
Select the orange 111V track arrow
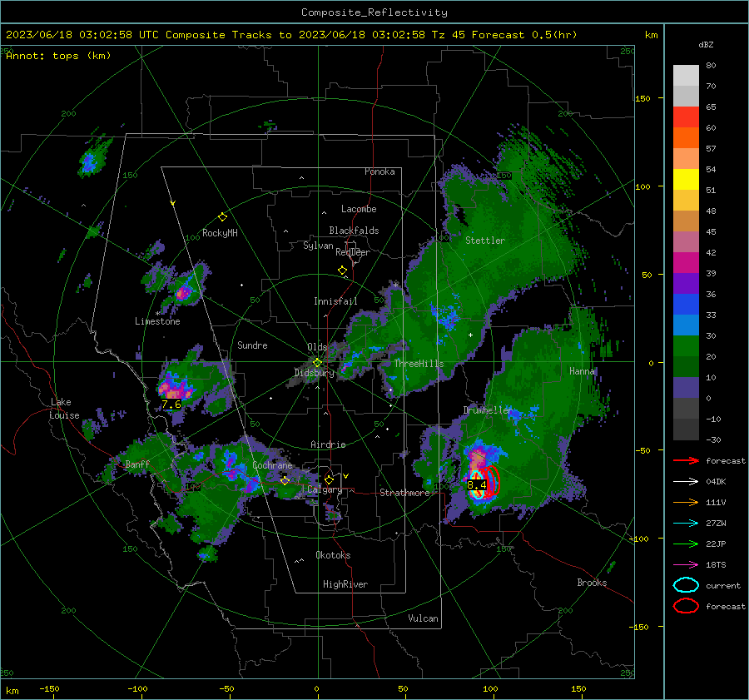pyautogui.click(x=686, y=502)
